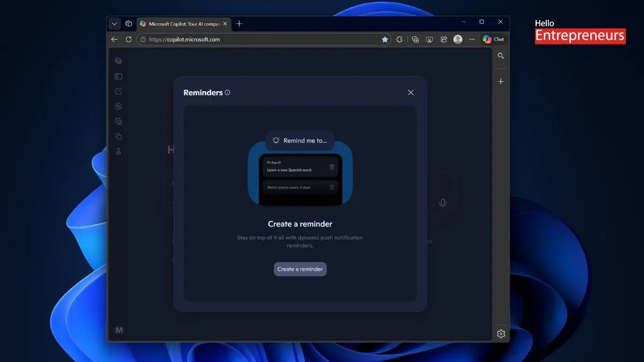This screenshot has height=362, width=644.
Task: Click the Copilot logo in sidebar
Action: point(119,61)
